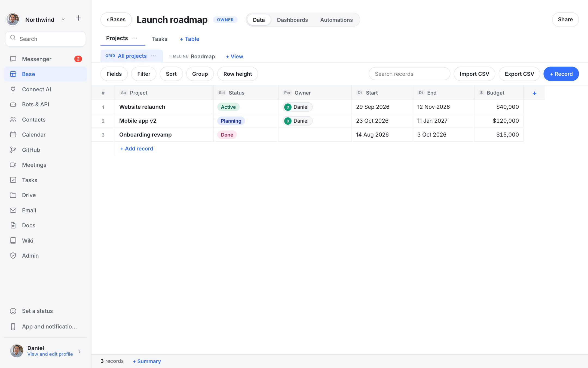The height and width of the screenshot is (368, 588).
Task: Select the Website relaunch project cell
Action: pos(164,107)
